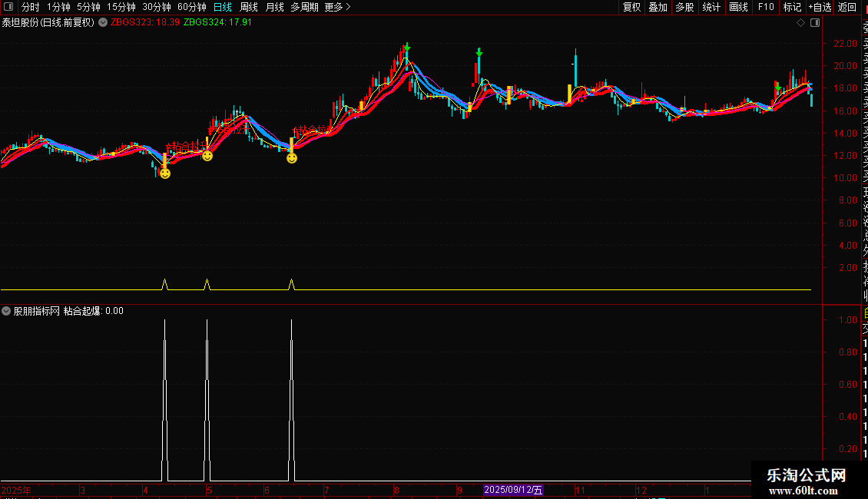Viewport: 868px width, 499px height.
Task: Open 多股 multi-stock view
Action: point(684,7)
